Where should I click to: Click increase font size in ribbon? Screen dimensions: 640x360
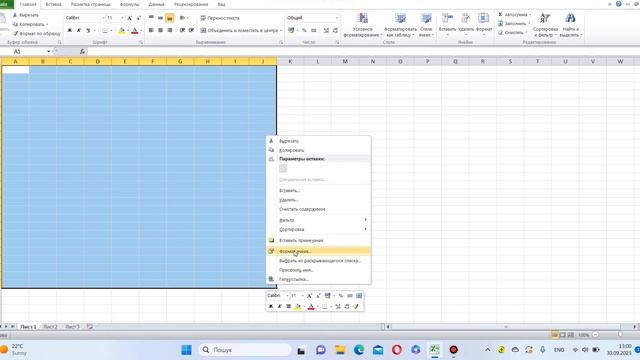pyautogui.click(x=129, y=18)
